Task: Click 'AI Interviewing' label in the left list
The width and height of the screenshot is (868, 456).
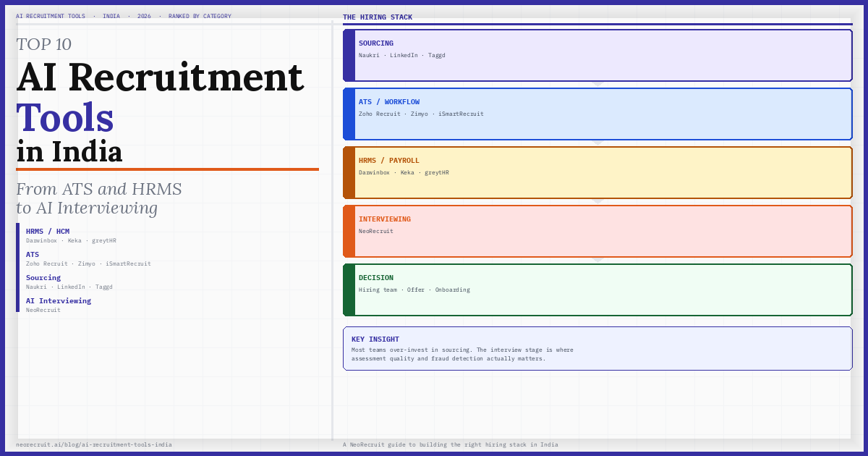Action: click(59, 301)
